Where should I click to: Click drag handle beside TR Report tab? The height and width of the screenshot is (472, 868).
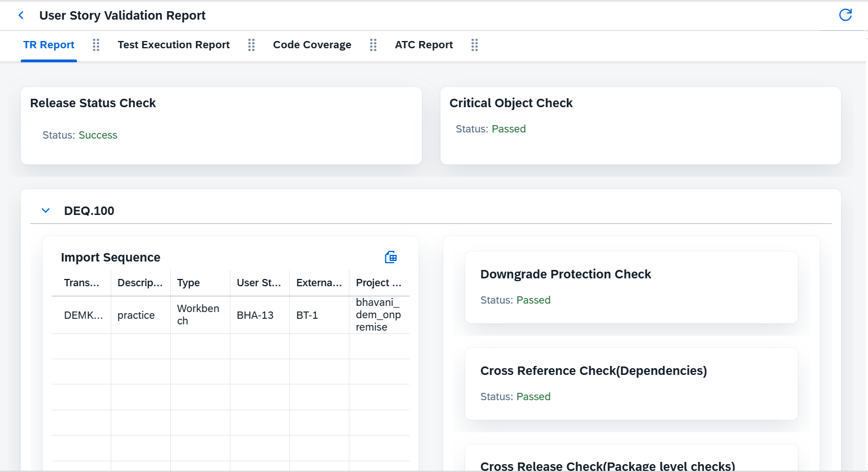pyautogui.click(x=96, y=45)
